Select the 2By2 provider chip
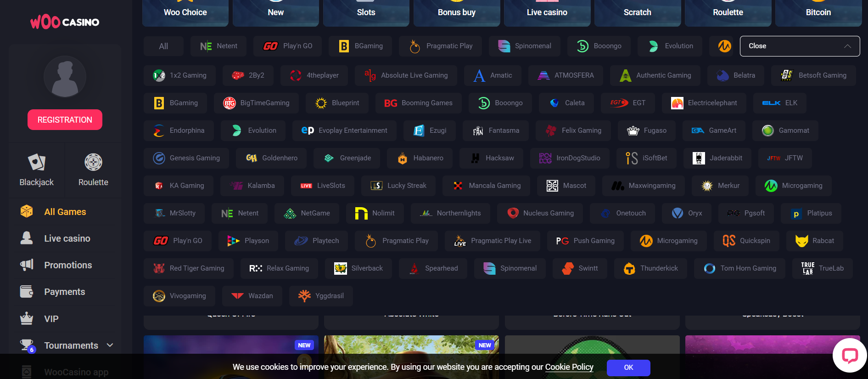The image size is (868, 379). coord(248,75)
